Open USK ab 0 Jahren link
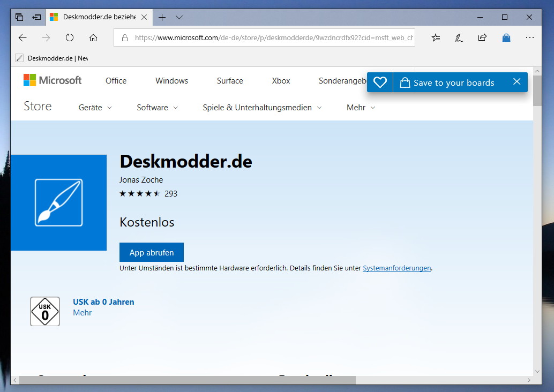The height and width of the screenshot is (392, 554). (x=103, y=302)
